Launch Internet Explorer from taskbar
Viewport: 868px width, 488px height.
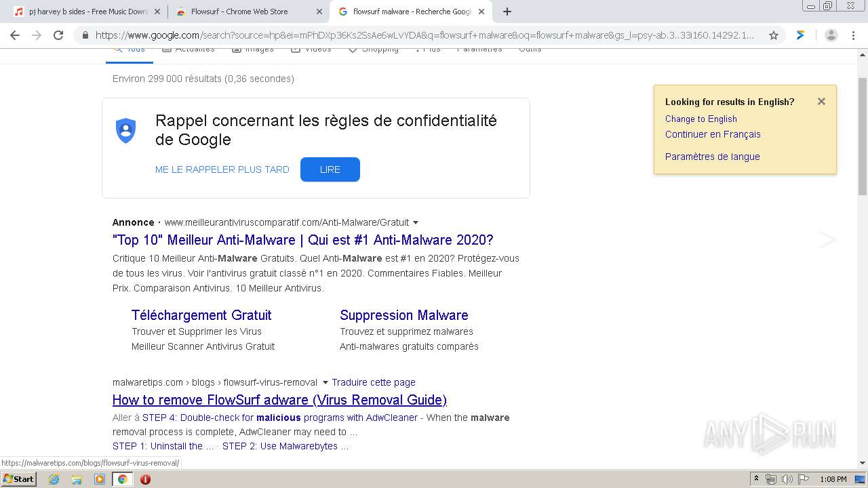[54, 479]
